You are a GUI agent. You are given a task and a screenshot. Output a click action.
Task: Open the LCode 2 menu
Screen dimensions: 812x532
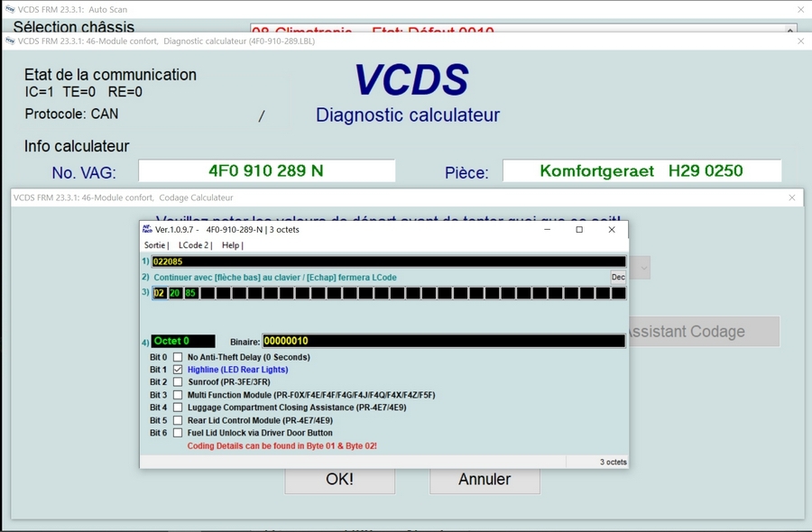click(195, 245)
